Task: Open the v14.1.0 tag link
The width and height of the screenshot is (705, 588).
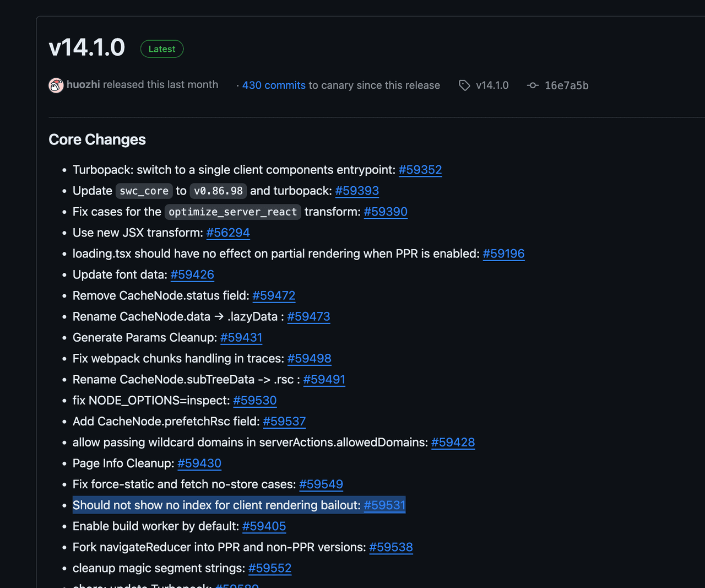Action: (492, 85)
